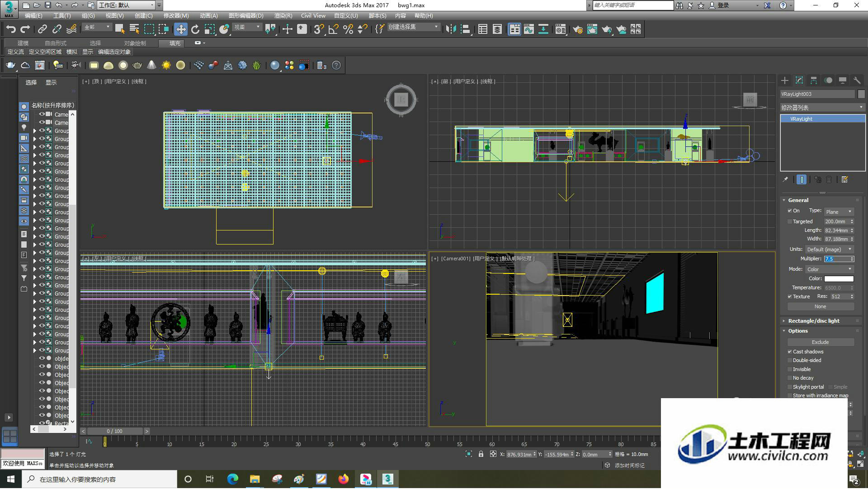
Task: Switch to the 对象绘制 ribbon tab
Action: tap(135, 43)
